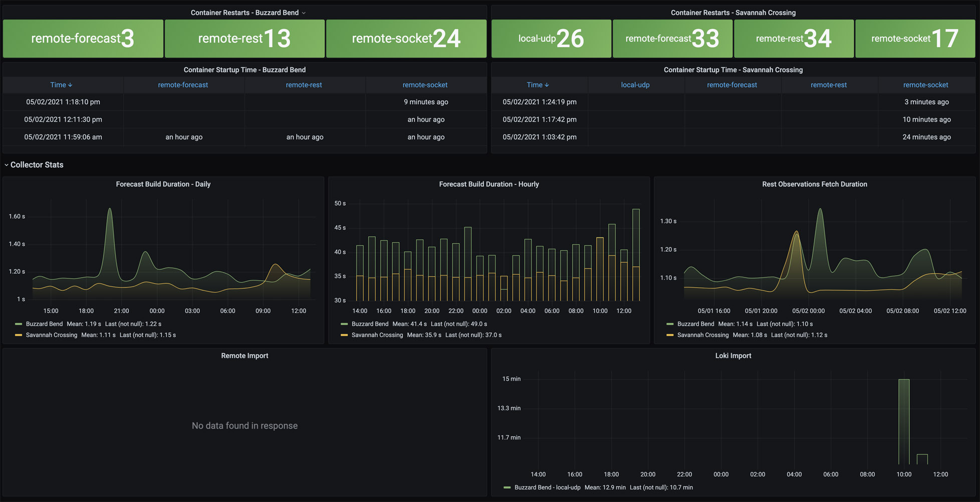Click green Buzzard Bend color swatch in Daily legend
Viewport: 980px width, 502px height.
click(x=19, y=324)
